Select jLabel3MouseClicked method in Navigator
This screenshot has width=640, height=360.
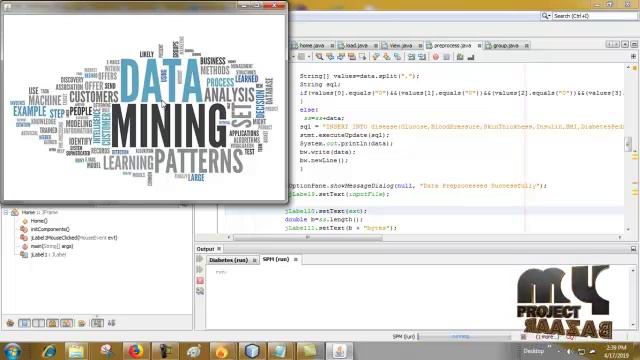coord(73,238)
